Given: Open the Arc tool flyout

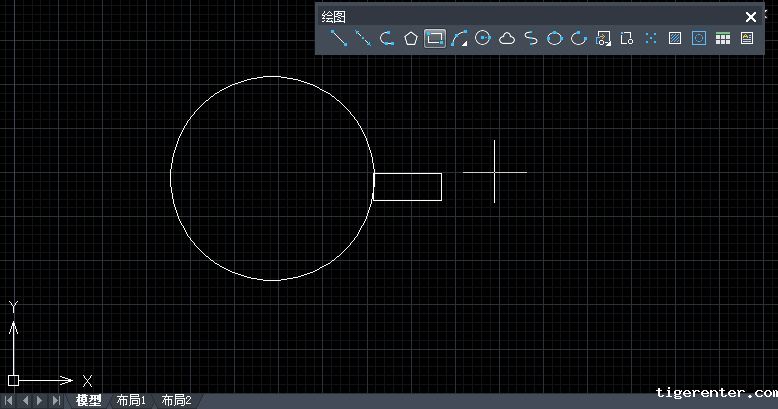Looking at the screenshot, I should (459, 39).
